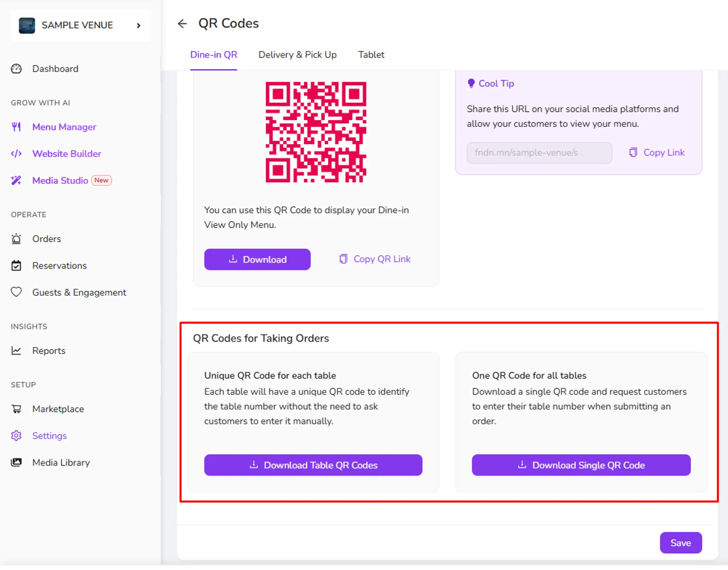Image resolution: width=728 pixels, height=570 pixels.
Task: Click the download icon in the Download button
Action: coord(233,259)
